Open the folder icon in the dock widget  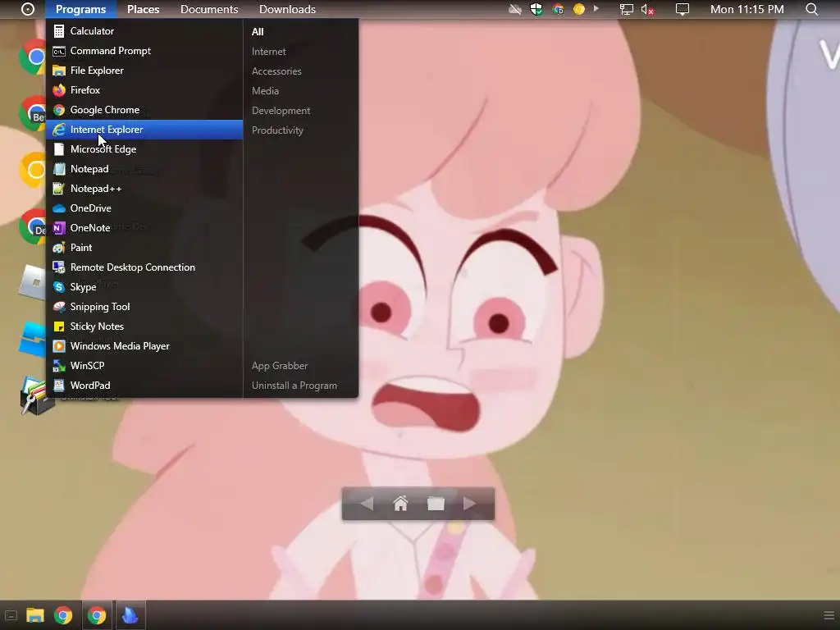click(x=436, y=504)
